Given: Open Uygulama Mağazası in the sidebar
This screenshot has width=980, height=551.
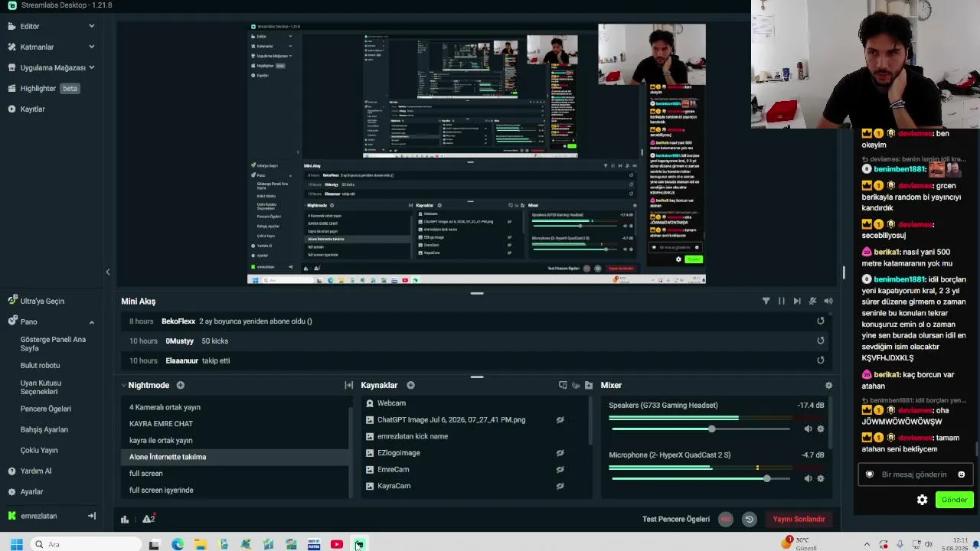Looking at the screenshot, I should tap(52, 67).
